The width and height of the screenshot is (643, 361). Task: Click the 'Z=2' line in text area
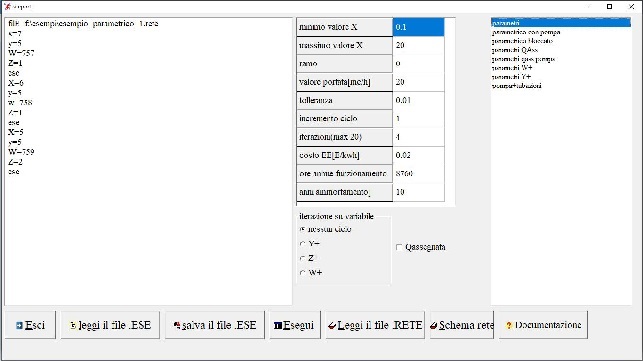pos(15,162)
